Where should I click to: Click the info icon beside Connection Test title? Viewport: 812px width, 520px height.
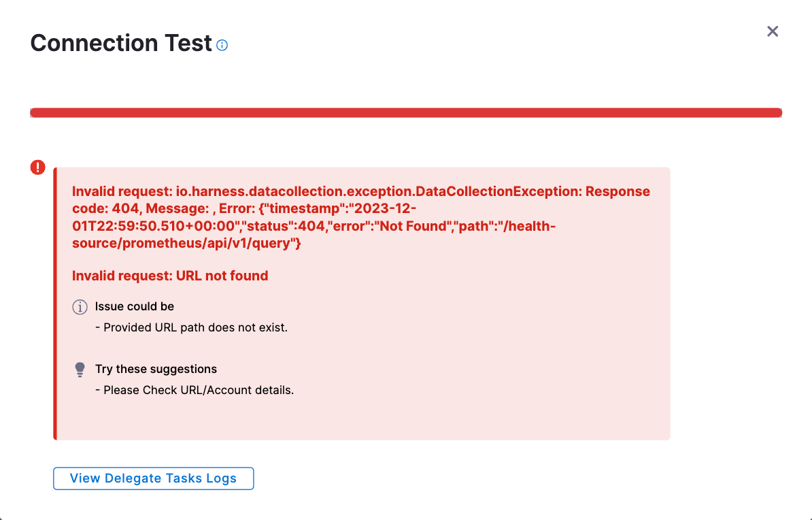coord(222,46)
